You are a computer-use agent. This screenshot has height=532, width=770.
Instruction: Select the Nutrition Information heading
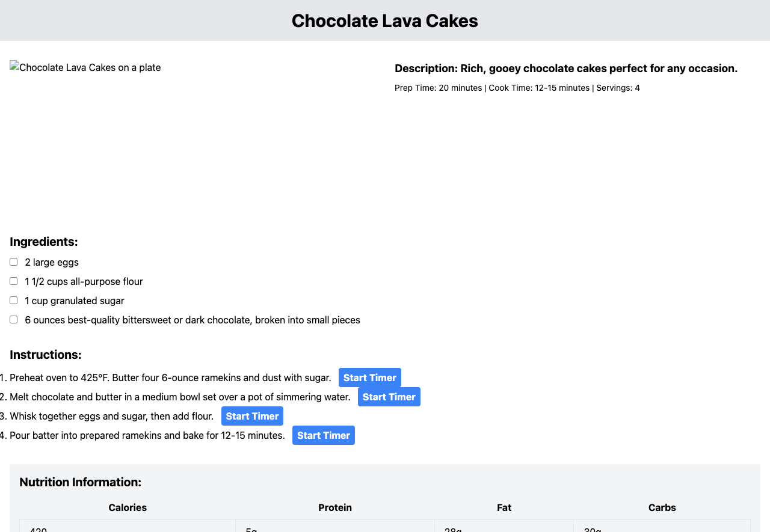click(x=81, y=482)
